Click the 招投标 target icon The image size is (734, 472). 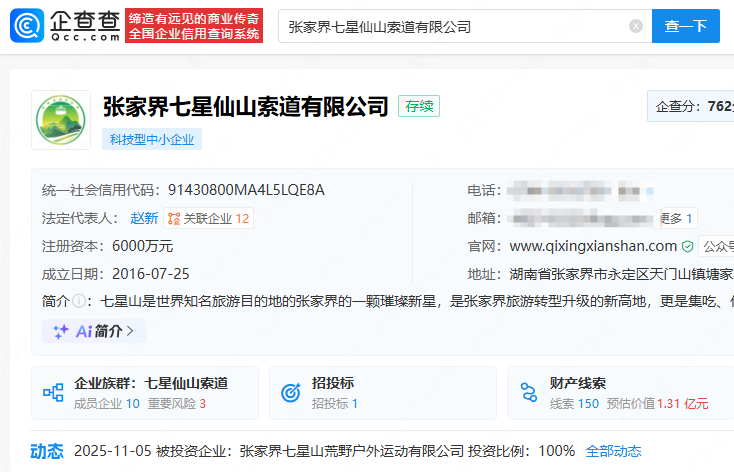pyautogui.click(x=291, y=393)
